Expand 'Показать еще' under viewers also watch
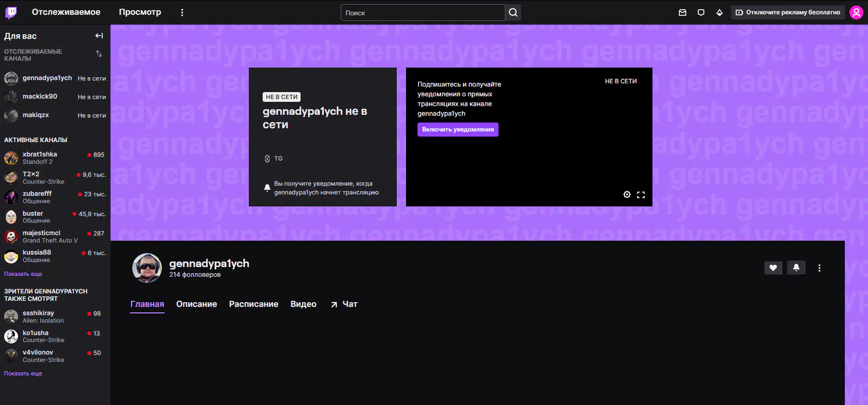Screen dimensions: 868x405 [x=23, y=374]
